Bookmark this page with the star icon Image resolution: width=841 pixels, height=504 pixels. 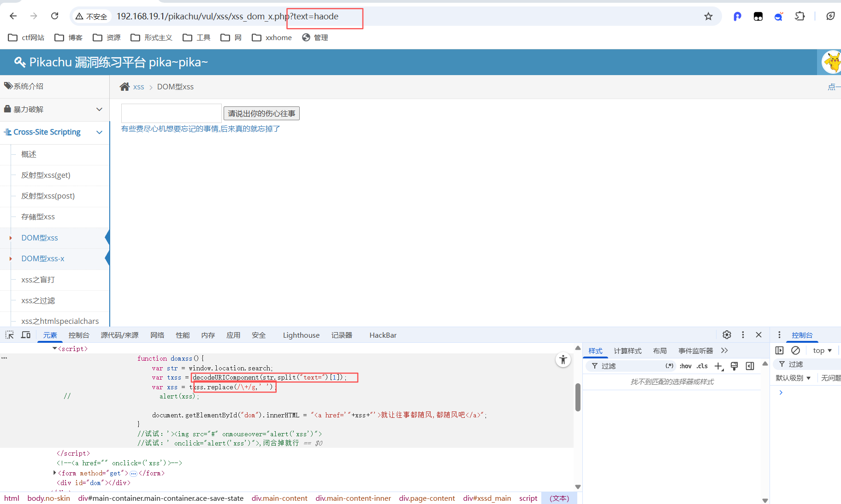coord(708,17)
